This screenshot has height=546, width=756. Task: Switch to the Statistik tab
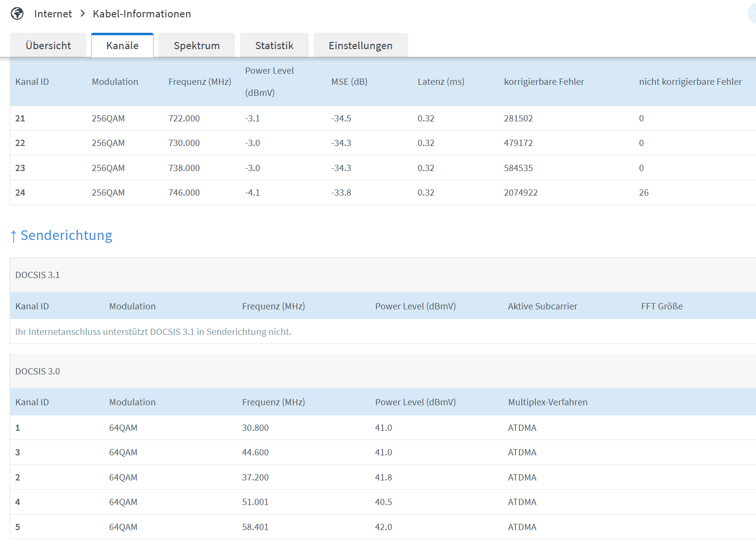click(274, 45)
